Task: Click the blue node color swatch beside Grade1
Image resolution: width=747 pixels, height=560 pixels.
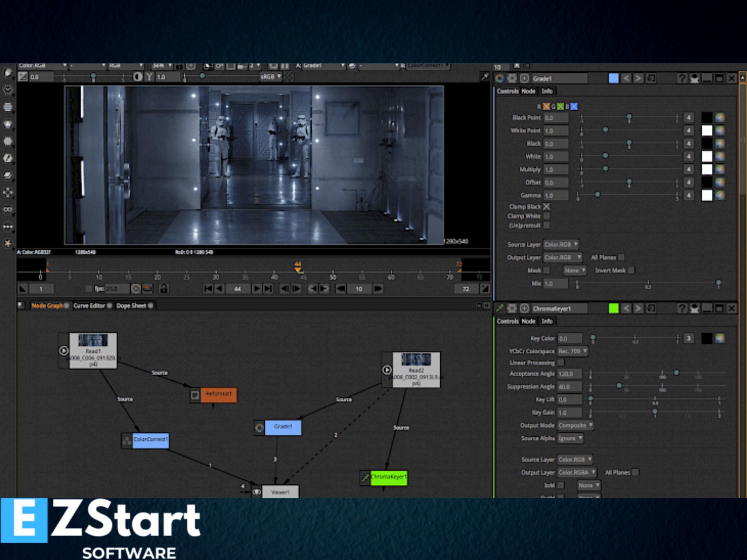Action: coord(614,78)
